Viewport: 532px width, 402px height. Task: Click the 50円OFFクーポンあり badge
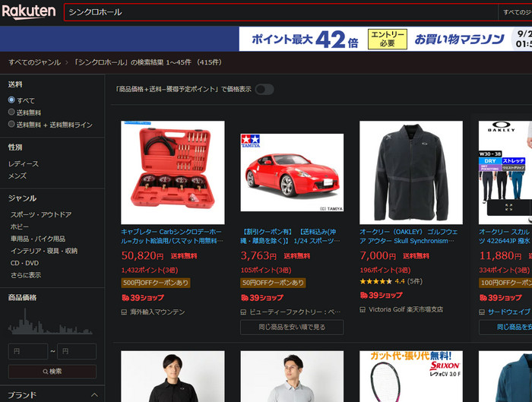273,283
